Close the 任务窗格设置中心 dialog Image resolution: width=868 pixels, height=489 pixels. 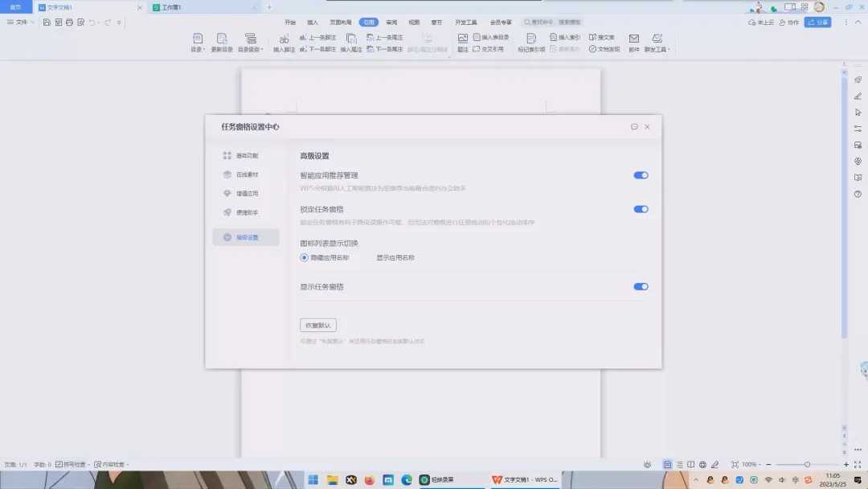point(647,127)
